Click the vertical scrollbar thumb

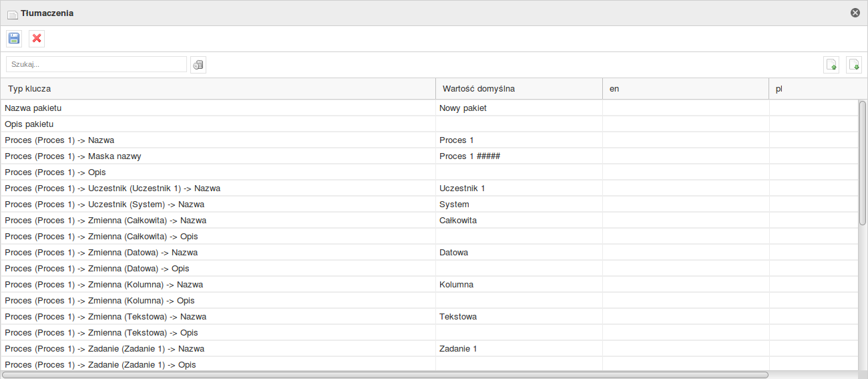863,162
